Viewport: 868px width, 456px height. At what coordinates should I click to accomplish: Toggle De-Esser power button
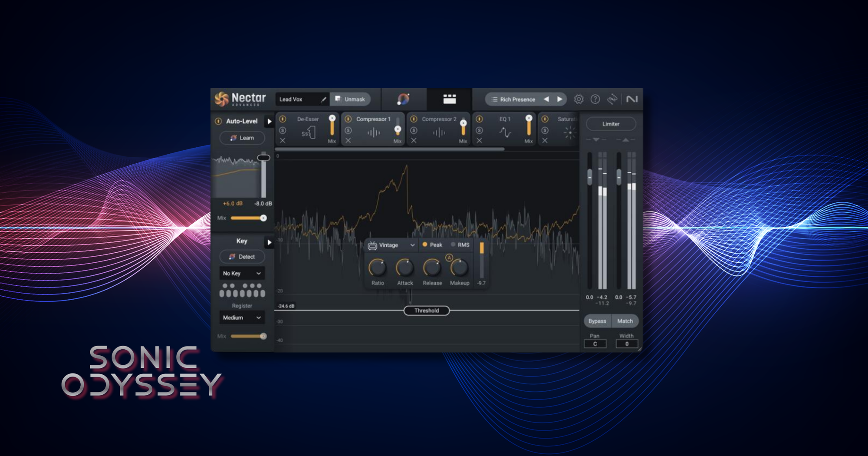tap(283, 119)
